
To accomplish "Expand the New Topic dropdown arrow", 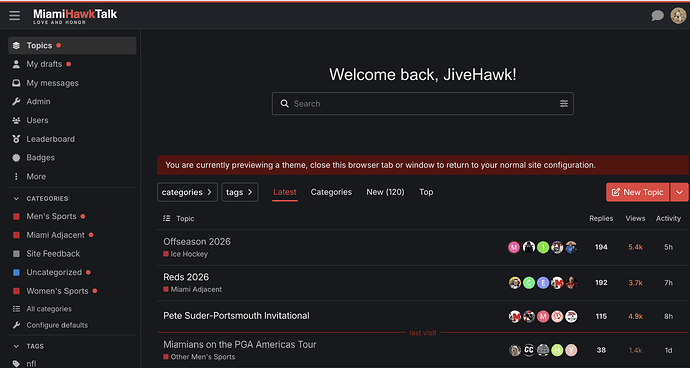I will pyautogui.click(x=679, y=192).
